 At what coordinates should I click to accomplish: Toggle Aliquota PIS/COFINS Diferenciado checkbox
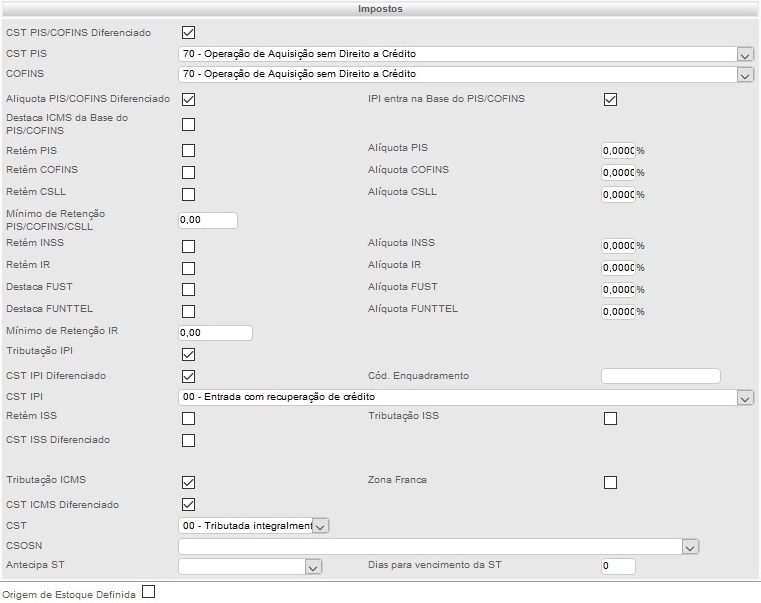point(188,100)
